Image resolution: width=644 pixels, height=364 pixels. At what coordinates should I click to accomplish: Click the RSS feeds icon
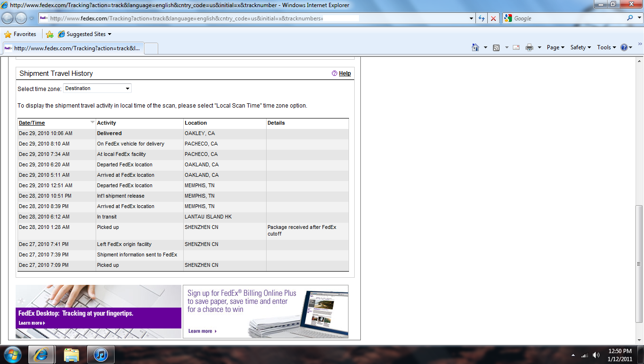496,47
